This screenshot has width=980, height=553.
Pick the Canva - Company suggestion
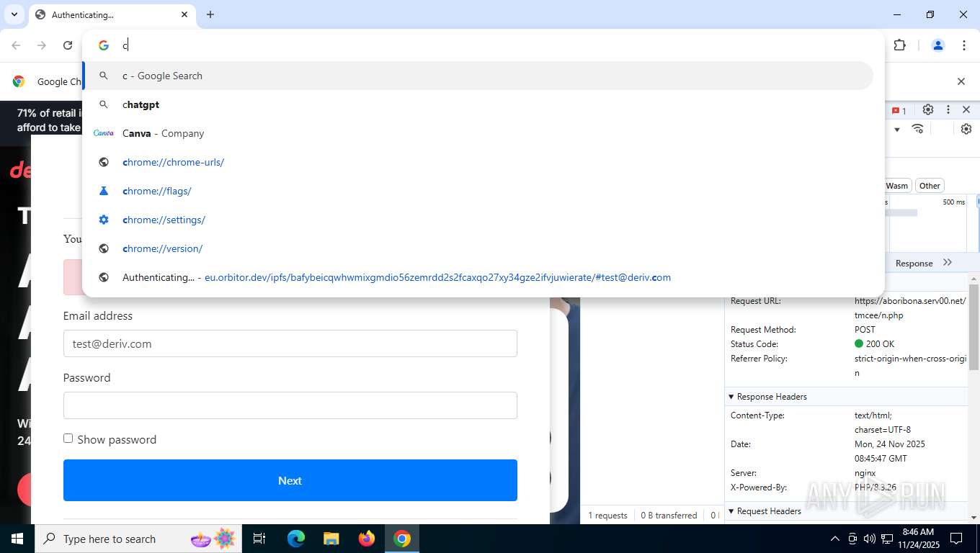[x=478, y=133]
